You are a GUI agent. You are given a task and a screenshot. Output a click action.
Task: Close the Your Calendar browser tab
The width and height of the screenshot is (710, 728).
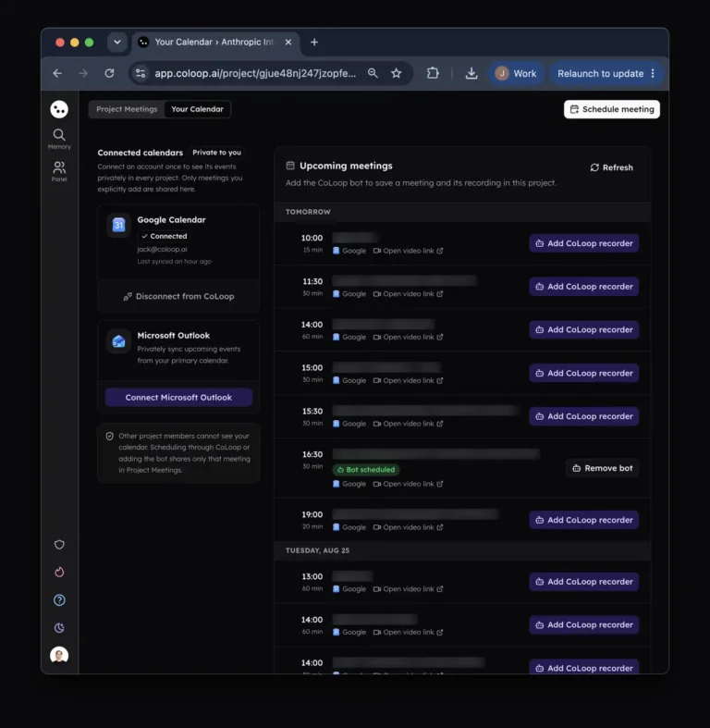[288, 43]
